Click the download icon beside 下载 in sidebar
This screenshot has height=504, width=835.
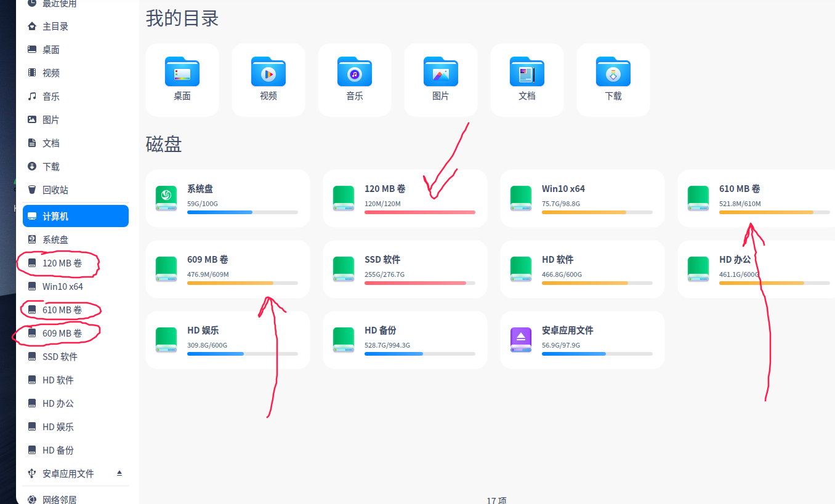point(32,166)
